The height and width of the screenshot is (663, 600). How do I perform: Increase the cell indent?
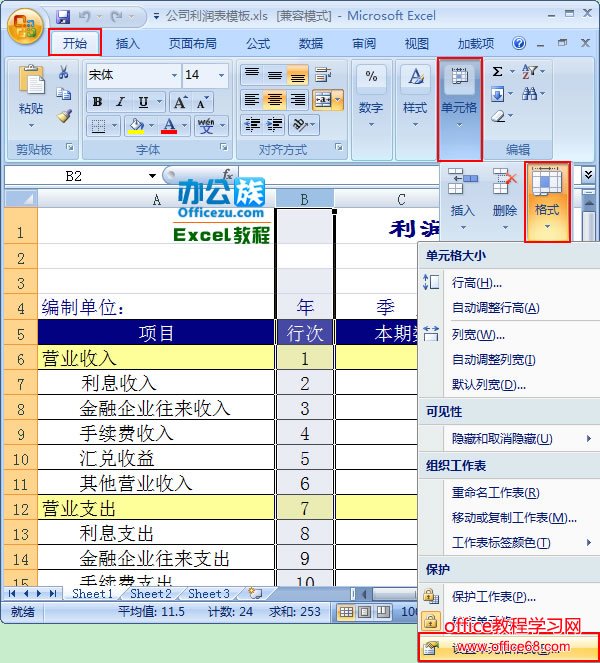point(275,125)
